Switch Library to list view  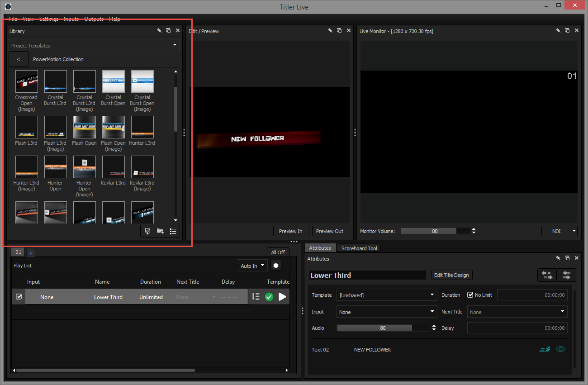173,231
